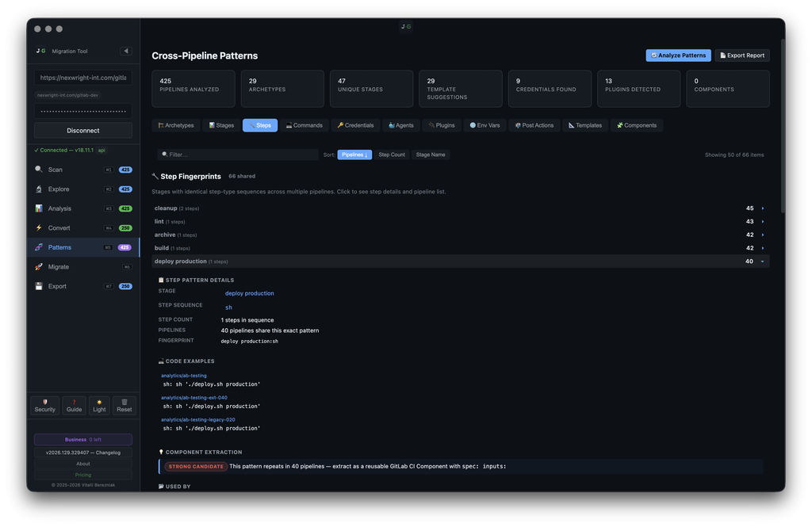Open the deploy production stage link

coord(249,293)
